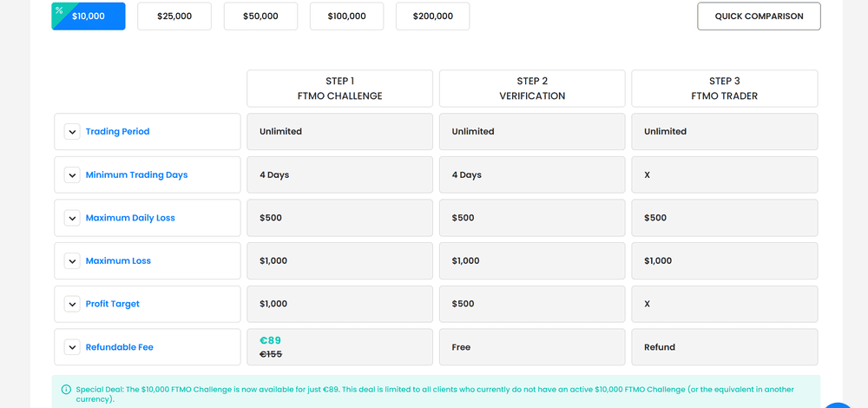Click the info icon in Special Deal banner
This screenshot has height=408, width=868.
tap(67, 389)
